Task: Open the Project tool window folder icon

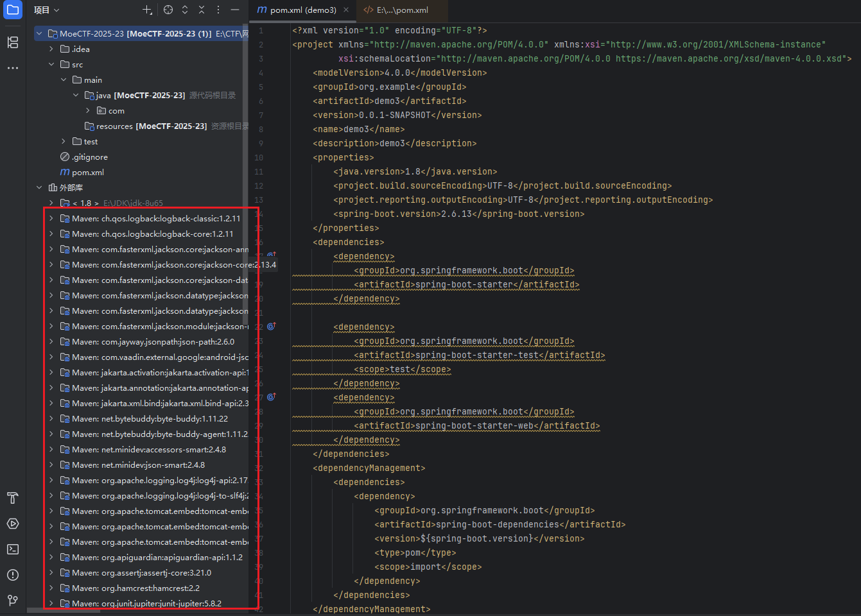Action: coord(13,10)
